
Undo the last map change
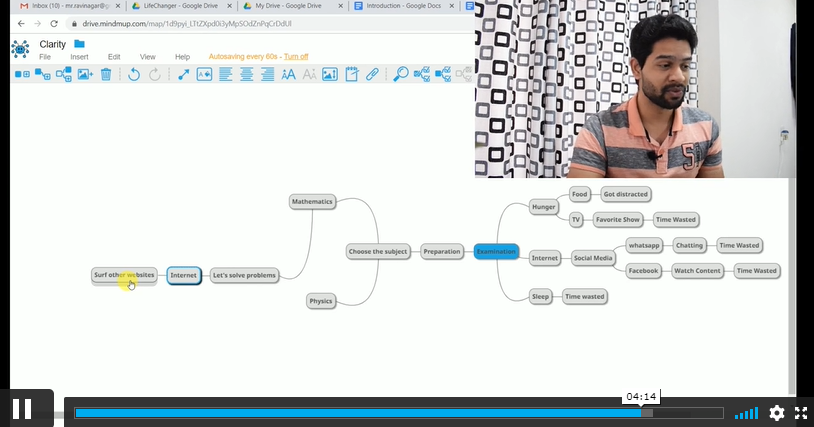tap(134, 74)
